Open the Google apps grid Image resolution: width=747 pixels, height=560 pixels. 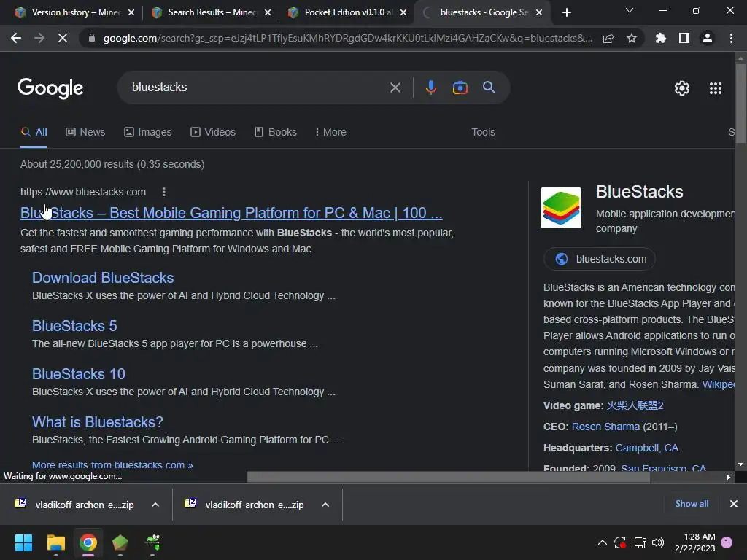(716, 88)
